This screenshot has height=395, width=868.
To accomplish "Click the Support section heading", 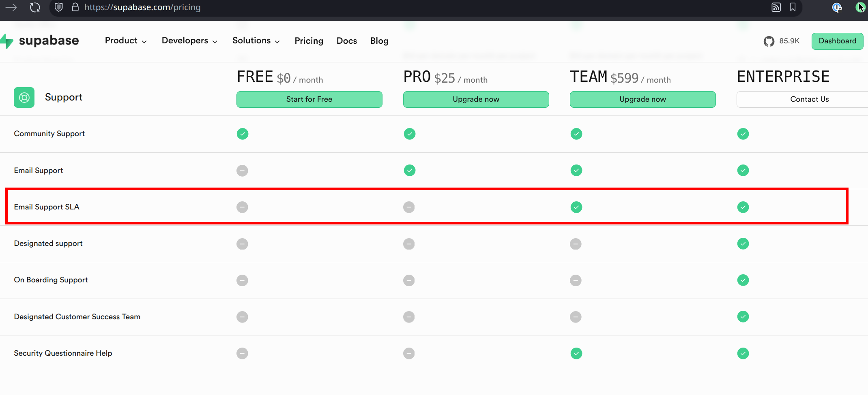I will tap(64, 97).
